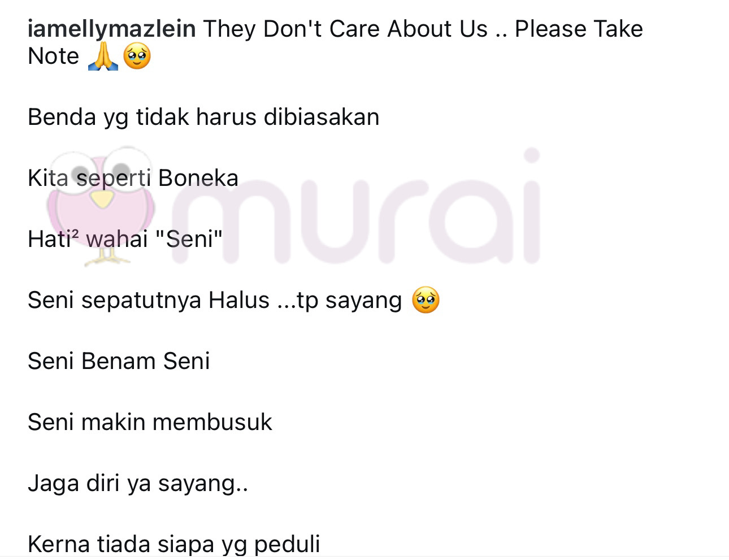
Task: Open the iamellymazlein username profile link
Action: coord(112,29)
